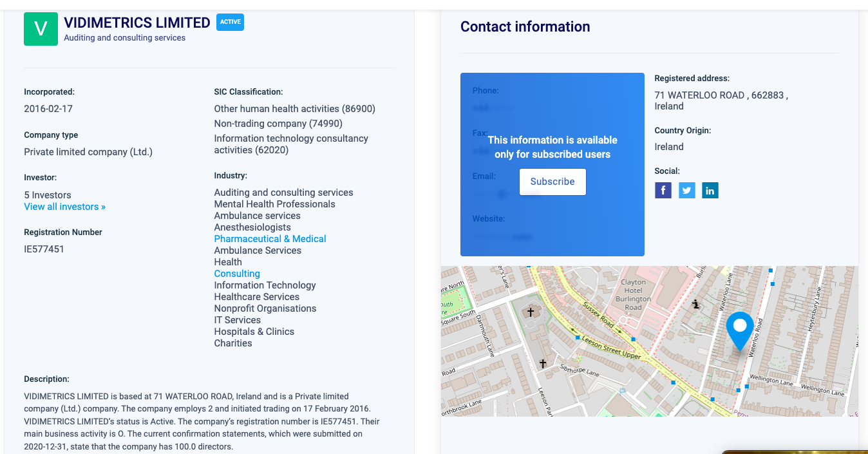Image resolution: width=868 pixels, height=454 pixels.
Task: Click Other human health activities (86900)
Action: 295,109
